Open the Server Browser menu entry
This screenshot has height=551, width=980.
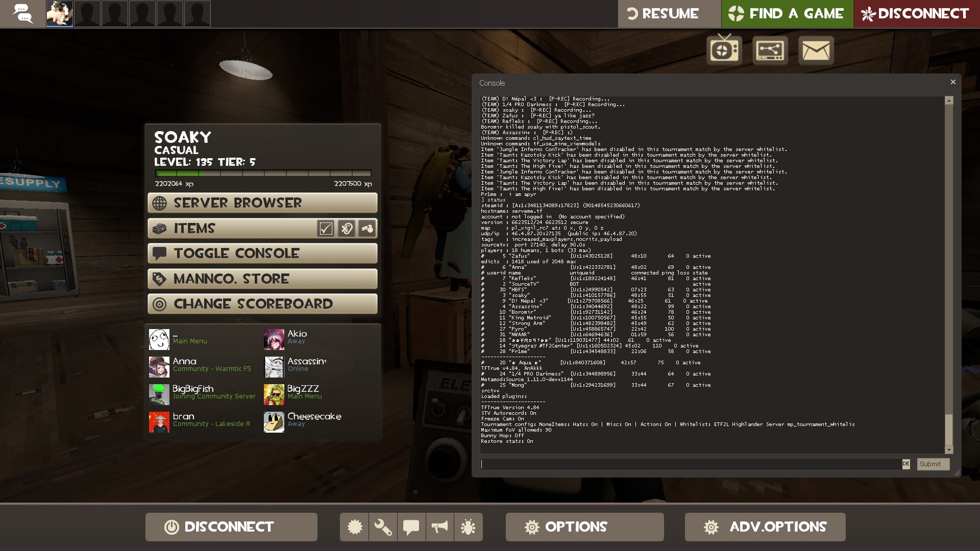[262, 203]
